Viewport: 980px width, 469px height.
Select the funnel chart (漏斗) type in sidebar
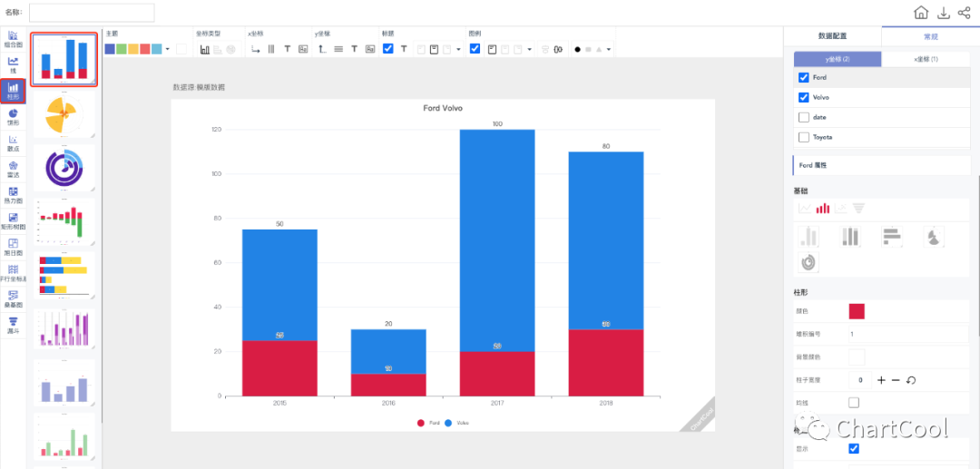coord(14,325)
